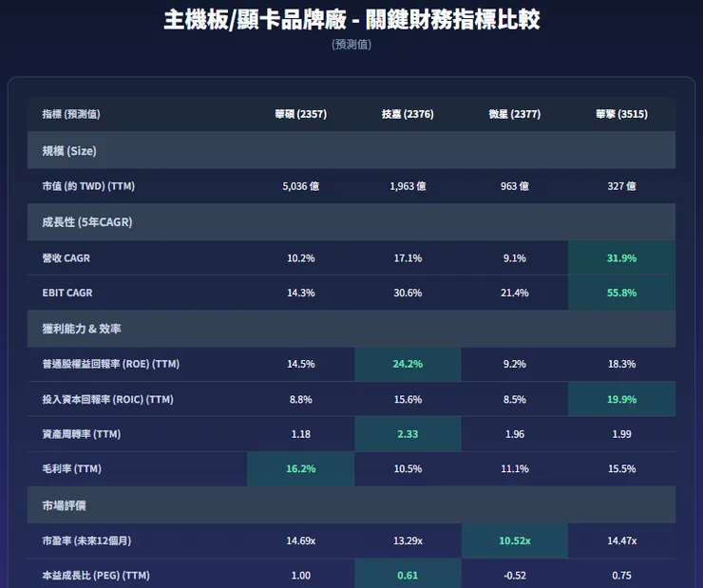The height and width of the screenshot is (588, 703).
Task: Select the 微星 (2377) column header
Action: click(515, 114)
